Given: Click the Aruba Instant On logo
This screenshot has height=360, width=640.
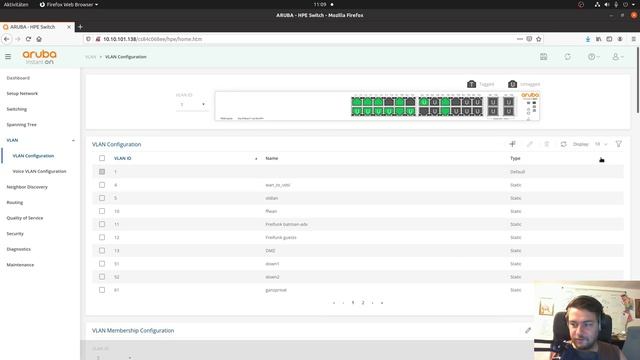Looking at the screenshot, I should point(40,57).
